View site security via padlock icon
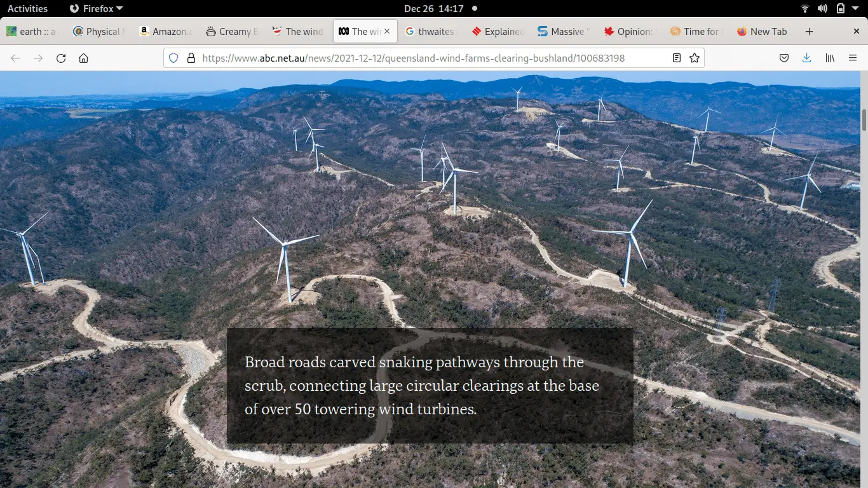The width and height of the screenshot is (868, 488). [x=191, y=58]
